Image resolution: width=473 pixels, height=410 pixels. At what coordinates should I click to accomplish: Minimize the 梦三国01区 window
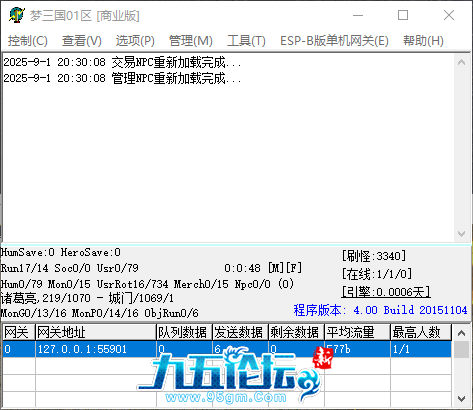point(358,15)
